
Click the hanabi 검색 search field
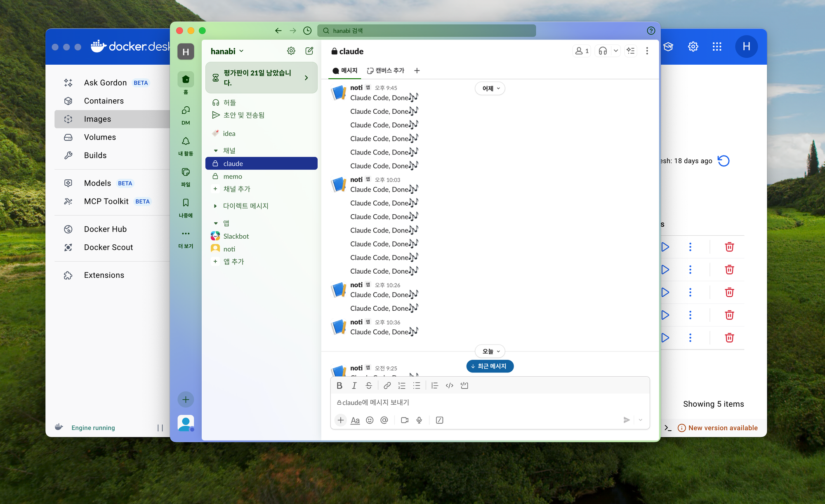pyautogui.click(x=427, y=30)
